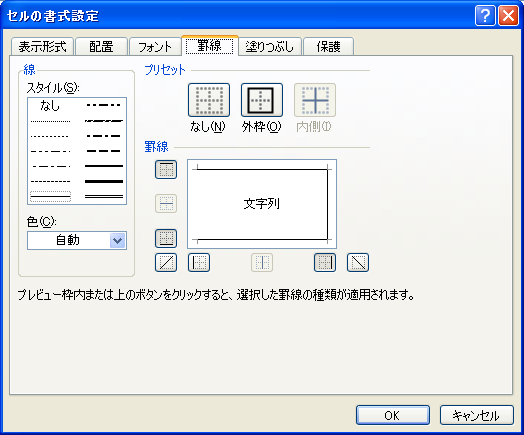The image size is (524, 435).
Task: Confirm with the OK button
Action: pos(393,415)
